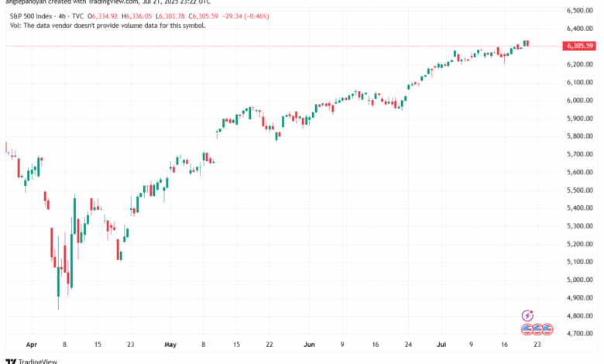Click the last red candlestick at the chart's end
This screenshot has height=364, width=604.
point(528,43)
